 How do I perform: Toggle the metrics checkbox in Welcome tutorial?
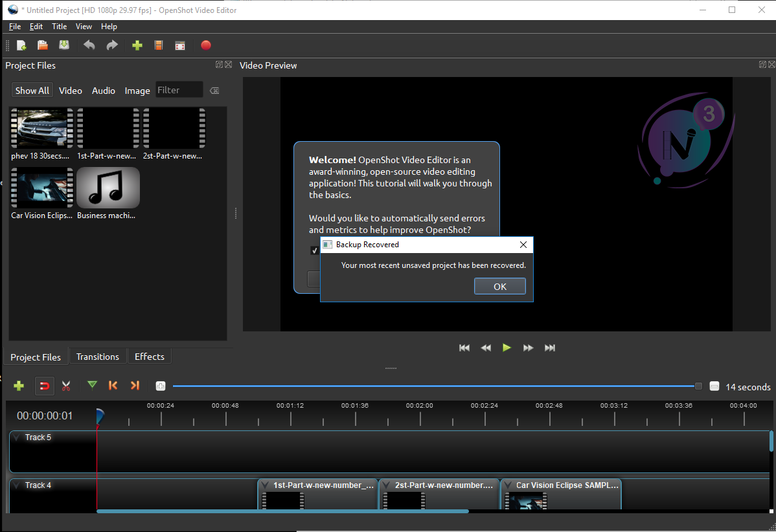click(314, 250)
